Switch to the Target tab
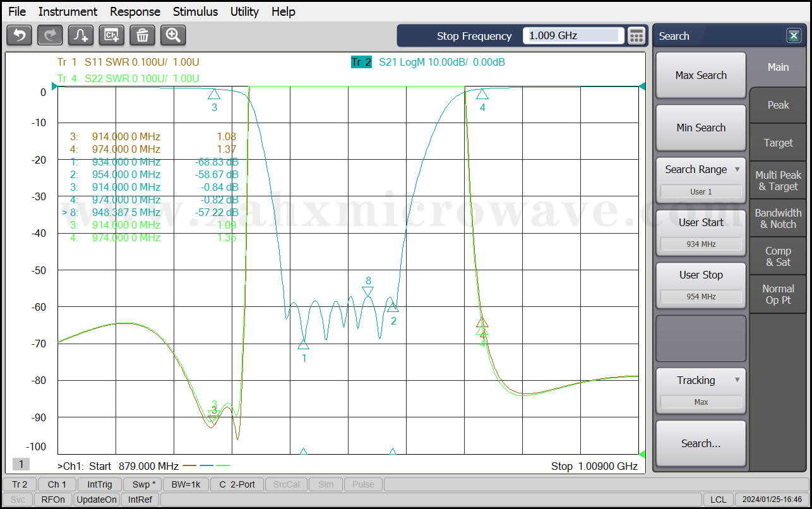The image size is (812, 509). [778, 143]
